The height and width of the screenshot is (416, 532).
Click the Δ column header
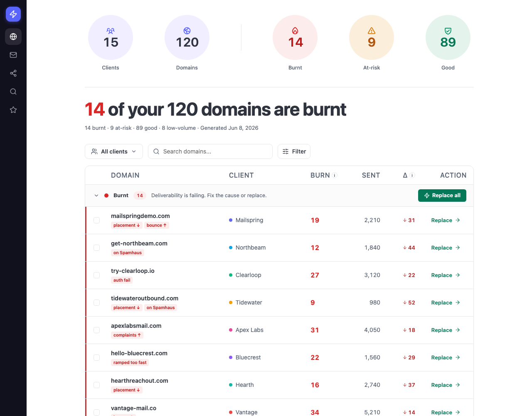tap(405, 176)
